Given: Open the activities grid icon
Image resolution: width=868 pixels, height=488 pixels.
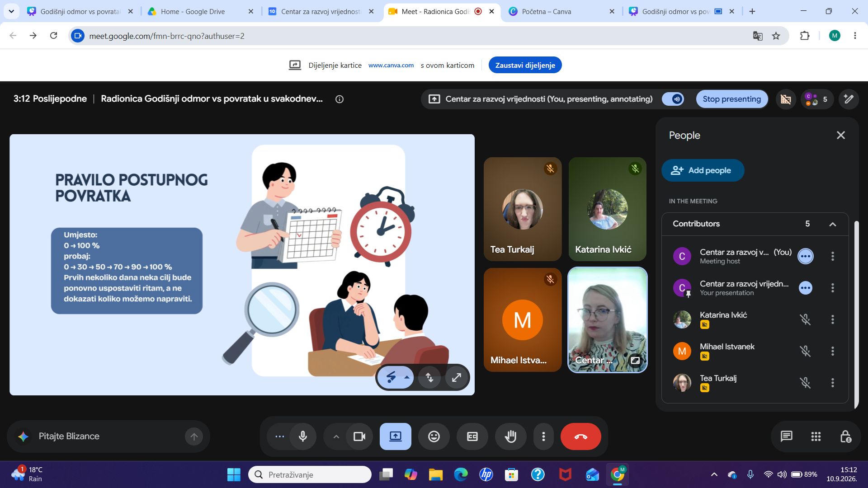Looking at the screenshot, I should 816,436.
